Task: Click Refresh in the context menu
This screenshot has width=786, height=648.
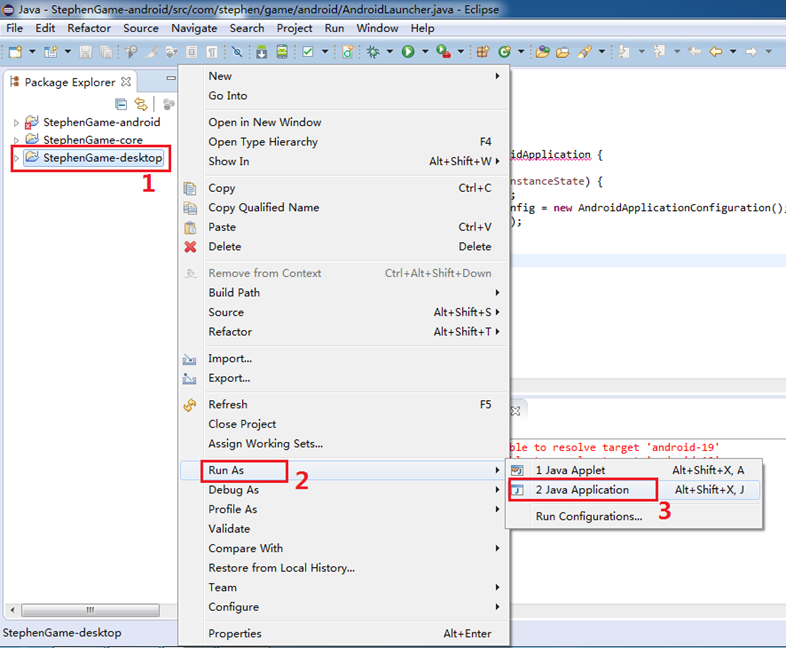Action: pos(343,404)
